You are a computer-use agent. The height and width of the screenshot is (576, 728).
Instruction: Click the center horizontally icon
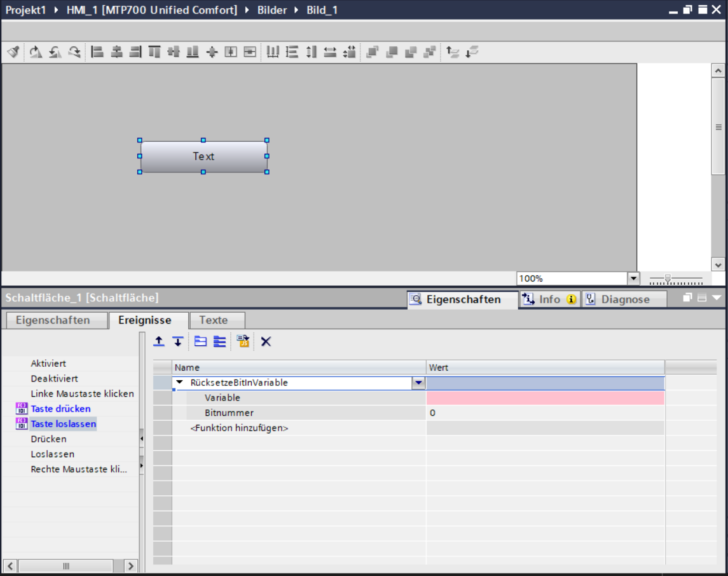[116, 52]
